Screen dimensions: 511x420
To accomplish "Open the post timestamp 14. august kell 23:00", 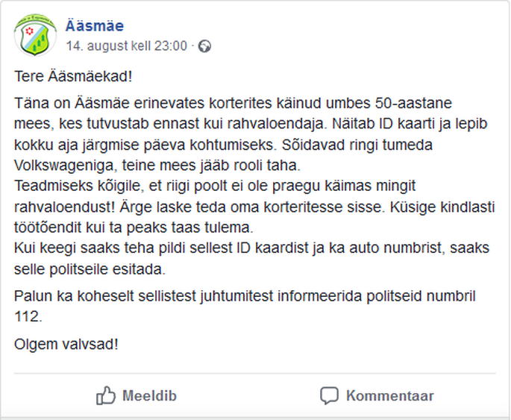I will [127, 46].
